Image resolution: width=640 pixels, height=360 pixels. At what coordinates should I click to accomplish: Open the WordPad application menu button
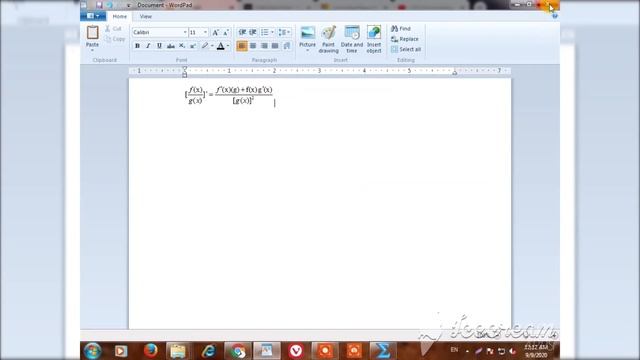pyautogui.click(x=93, y=16)
